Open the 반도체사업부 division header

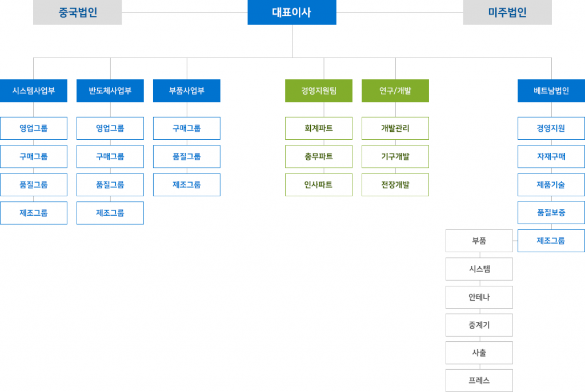tap(110, 91)
